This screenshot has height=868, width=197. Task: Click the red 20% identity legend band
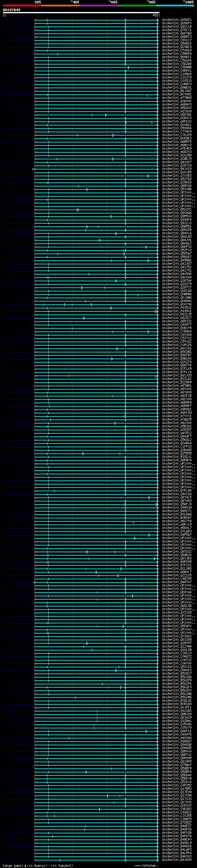(x=22, y=6)
